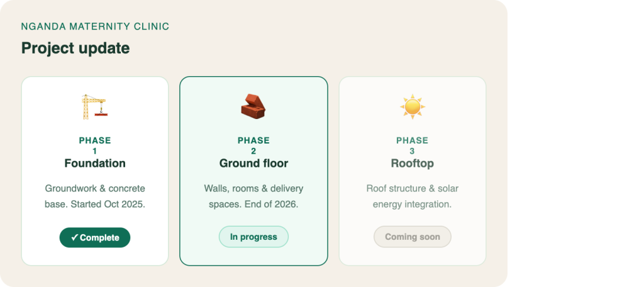Click the Coming soon badge

tap(413, 237)
